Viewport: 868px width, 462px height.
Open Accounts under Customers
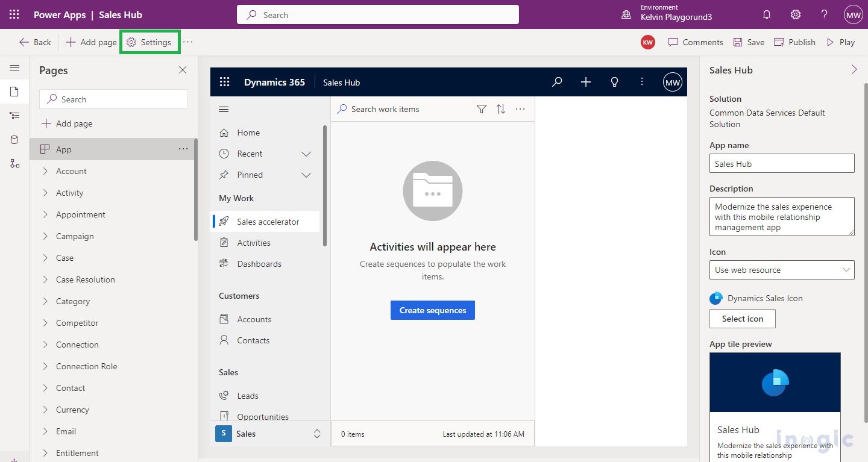(265, 319)
